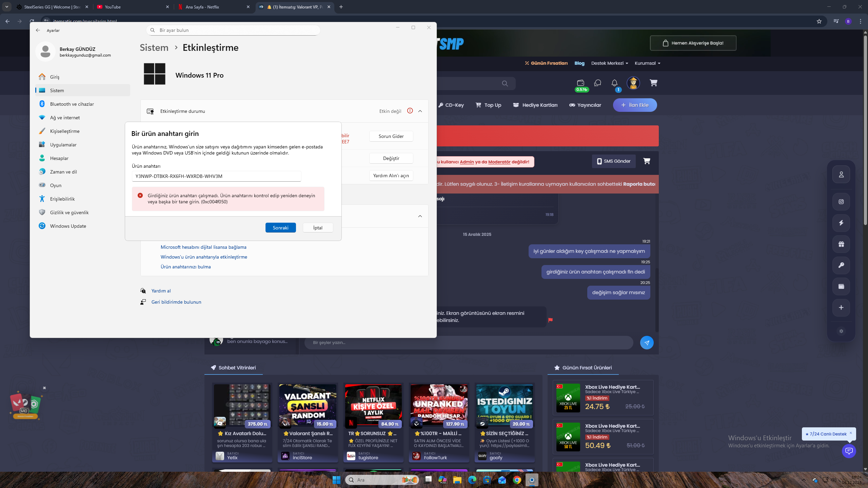Screen dimensions: 868x488
Task: Open Microsoft Store from the taskbar
Action: 487,480
